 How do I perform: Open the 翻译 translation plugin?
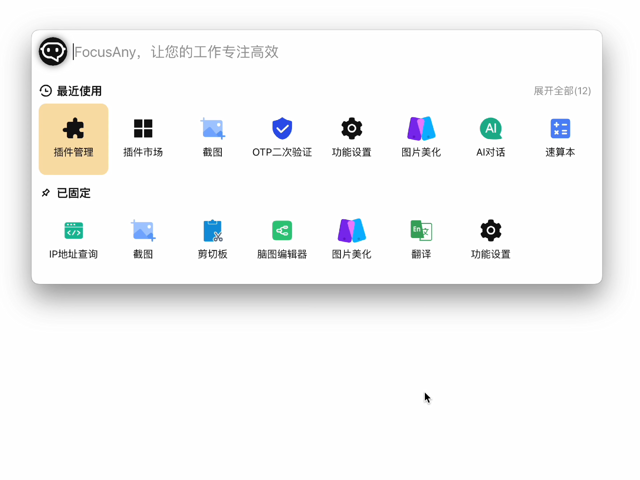pyautogui.click(x=421, y=241)
